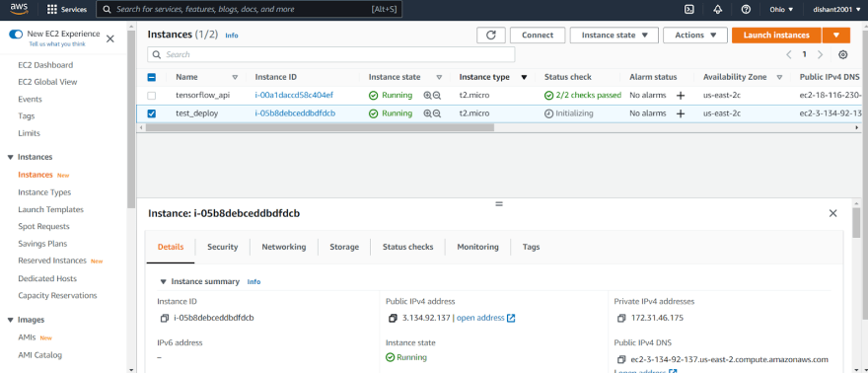
Task: Uncheck the test_deploy row checkbox
Action: [x=152, y=113]
